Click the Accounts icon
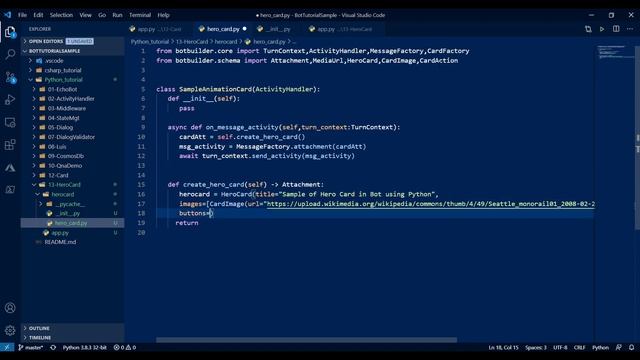 [10, 308]
